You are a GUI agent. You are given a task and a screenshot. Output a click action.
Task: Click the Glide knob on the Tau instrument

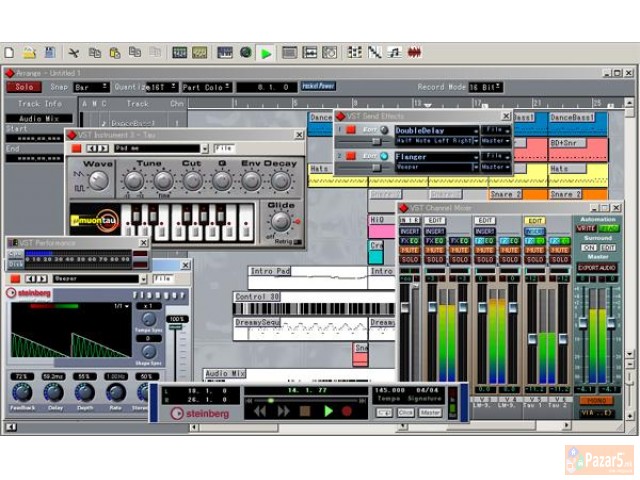[x=281, y=220]
